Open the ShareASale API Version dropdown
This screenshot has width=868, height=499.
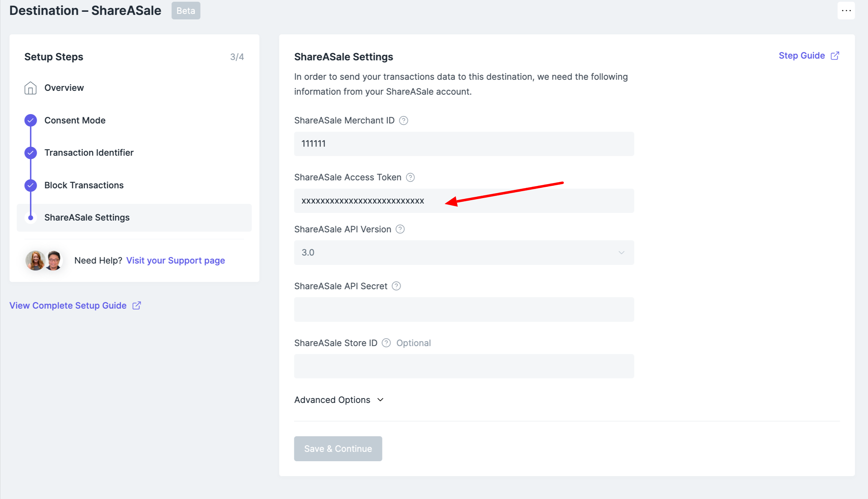(x=464, y=252)
